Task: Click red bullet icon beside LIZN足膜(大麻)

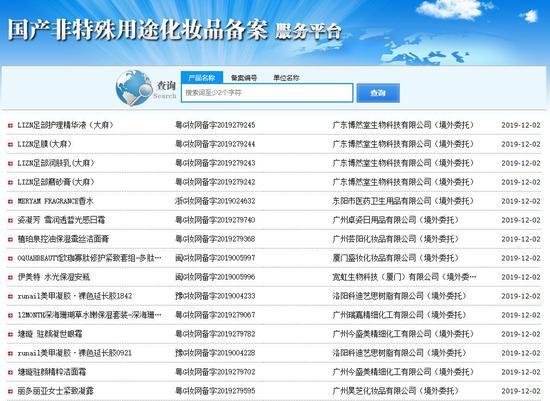Action: [x=11, y=144]
